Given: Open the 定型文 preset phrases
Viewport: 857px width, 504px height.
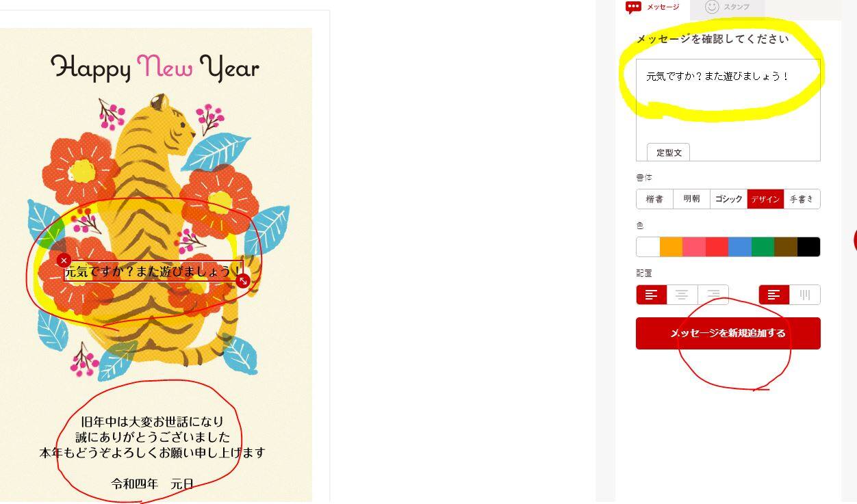Looking at the screenshot, I should pyautogui.click(x=668, y=152).
